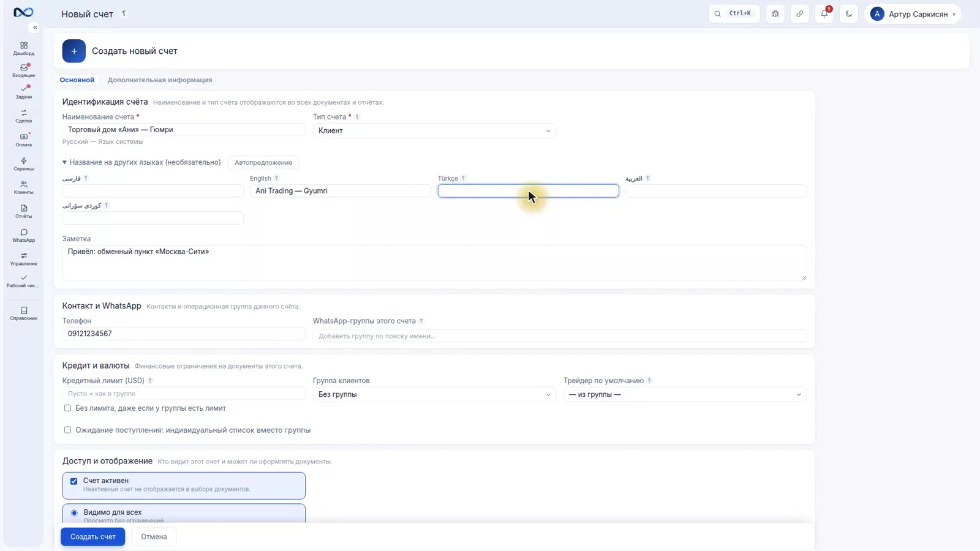The height and width of the screenshot is (551, 980).
Task: Open Management (Управление) sidebar icon
Action: (x=24, y=259)
